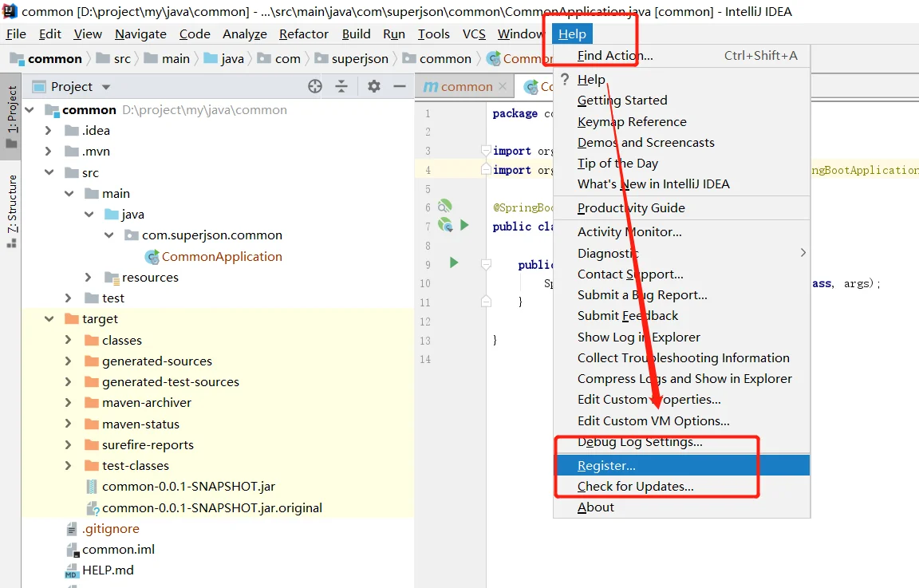Image resolution: width=919 pixels, height=588 pixels.
Task: Select Keymap Reference item
Action: coord(682,121)
